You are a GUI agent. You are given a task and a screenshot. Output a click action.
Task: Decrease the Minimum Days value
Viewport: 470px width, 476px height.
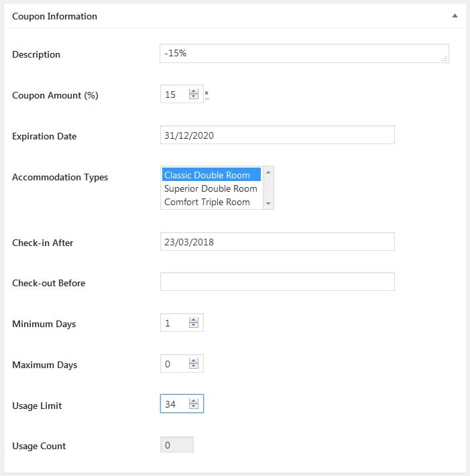pyautogui.click(x=194, y=326)
